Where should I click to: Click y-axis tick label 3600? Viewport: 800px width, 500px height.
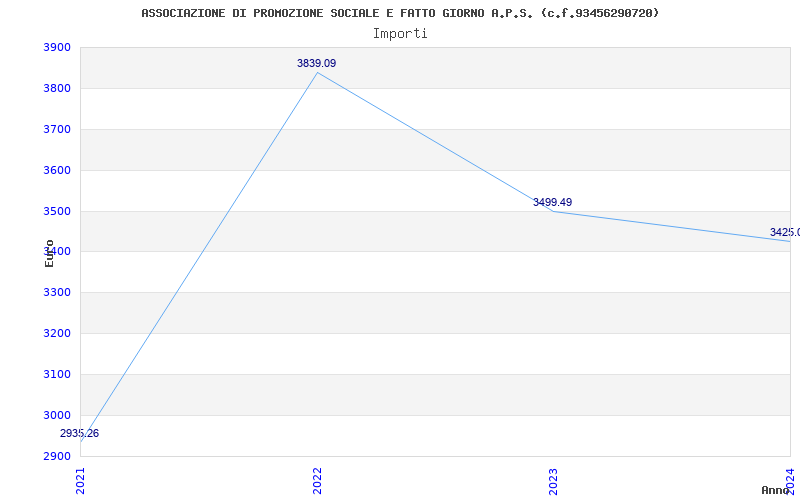(57, 170)
